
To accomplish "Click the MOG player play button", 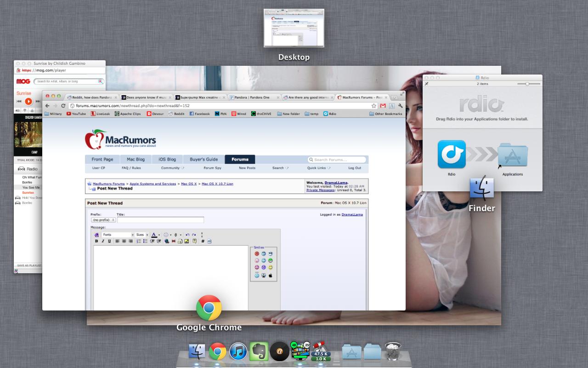I will click(28, 101).
